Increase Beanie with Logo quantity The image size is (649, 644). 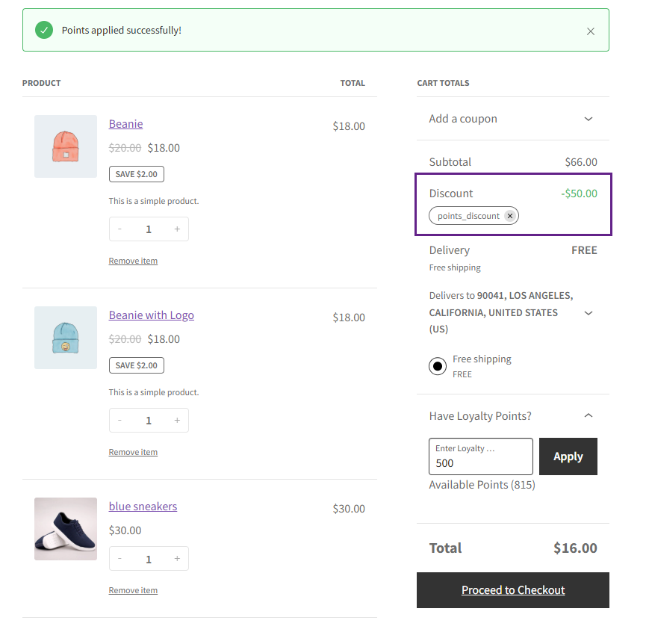pyautogui.click(x=177, y=421)
